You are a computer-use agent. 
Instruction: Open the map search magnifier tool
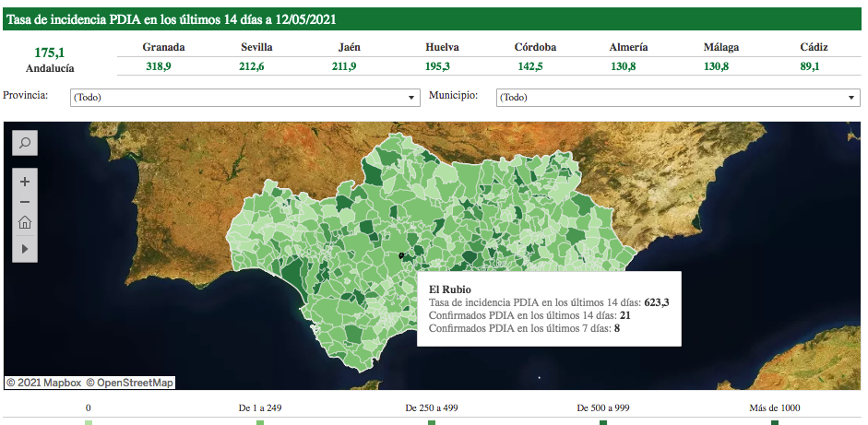[25, 143]
